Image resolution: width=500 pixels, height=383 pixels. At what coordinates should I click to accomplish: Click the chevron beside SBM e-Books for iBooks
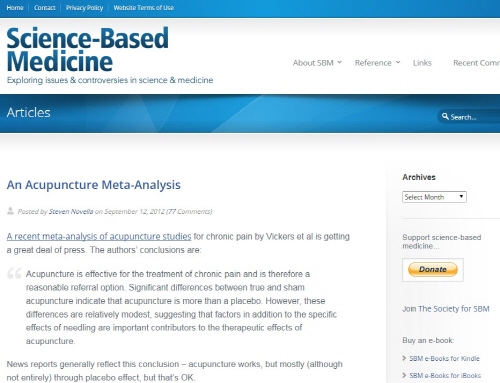pyautogui.click(x=404, y=375)
